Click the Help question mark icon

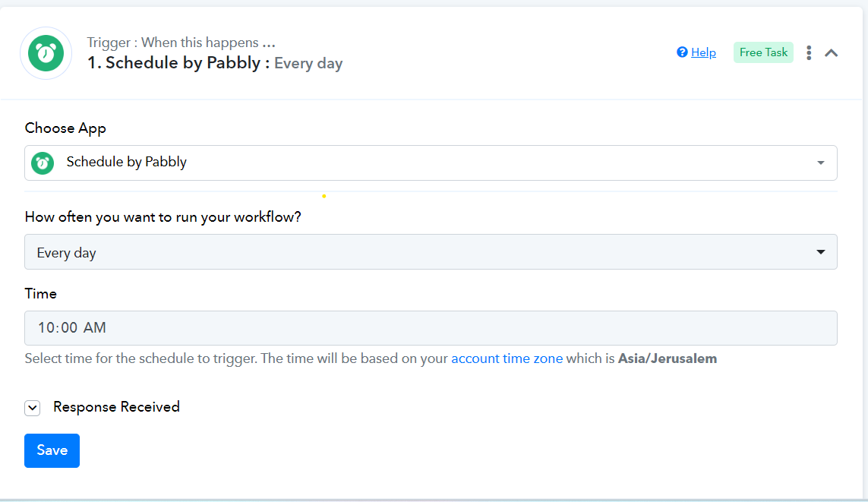coord(682,52)
